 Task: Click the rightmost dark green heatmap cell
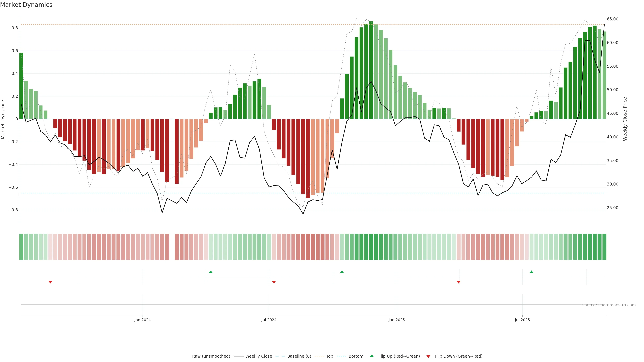604,247
